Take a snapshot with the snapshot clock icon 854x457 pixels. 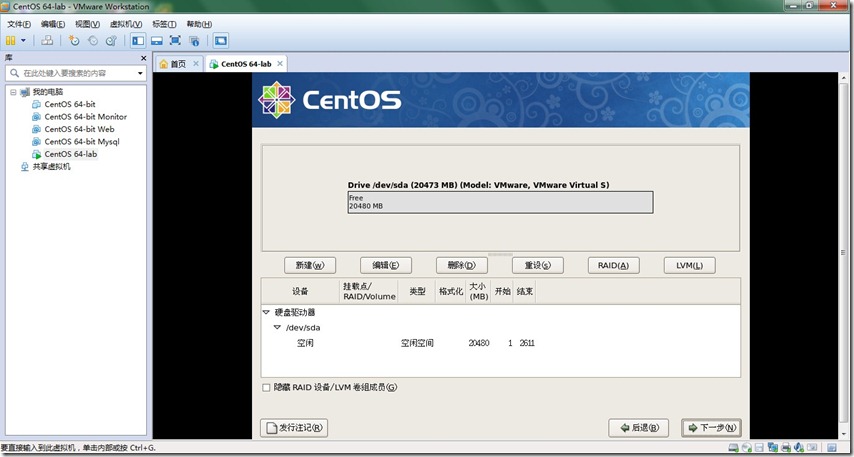[74, 40]
